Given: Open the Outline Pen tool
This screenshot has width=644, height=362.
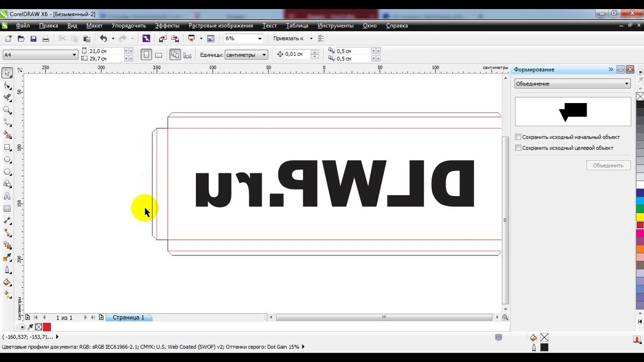Looking at the screenshot, I should pos(7,270).
